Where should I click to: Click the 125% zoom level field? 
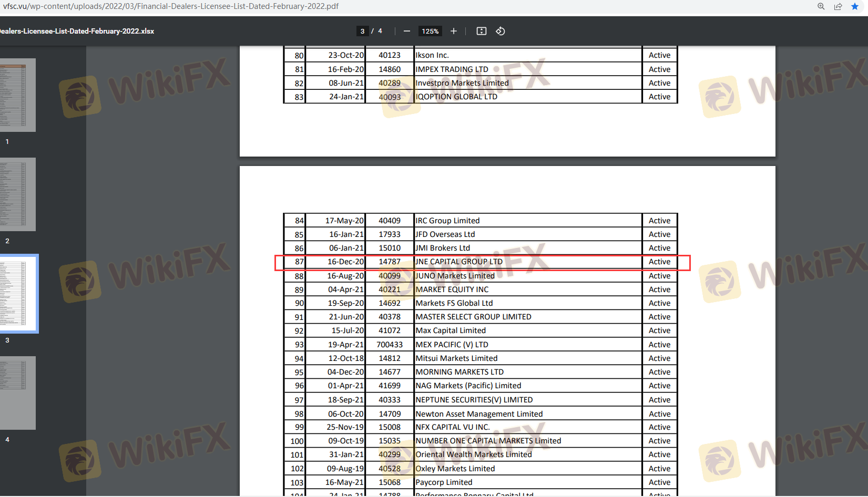tap(430, 31)
